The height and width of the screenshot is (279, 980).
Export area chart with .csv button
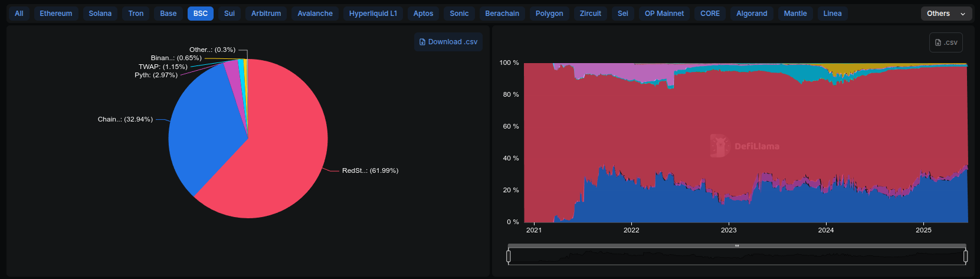point(946,42)
